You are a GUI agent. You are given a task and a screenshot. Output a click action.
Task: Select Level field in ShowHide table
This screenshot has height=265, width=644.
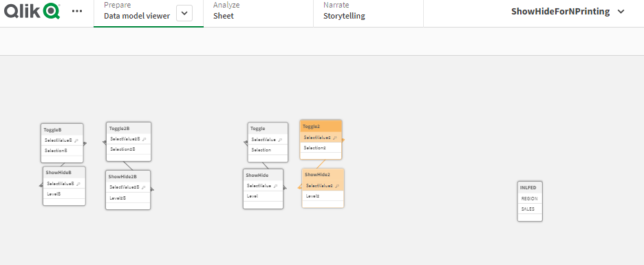263,196
